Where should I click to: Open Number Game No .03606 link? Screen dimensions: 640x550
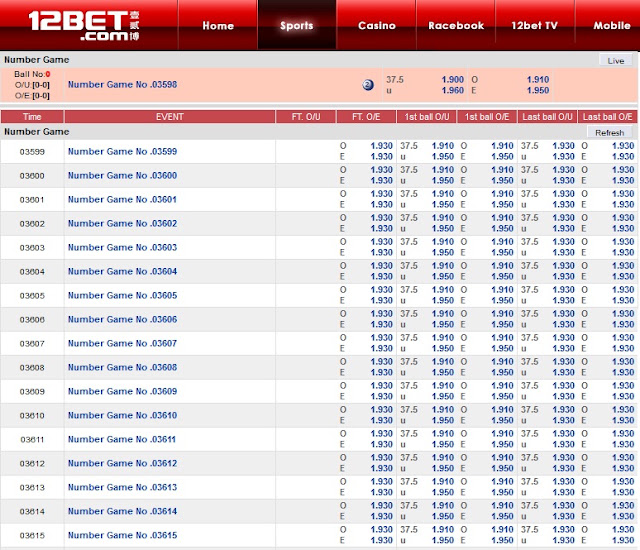(x=122, y=319)
